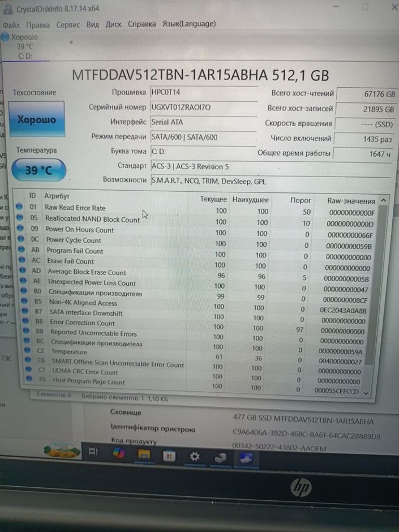This screenshot has width=399, height=532.
Task: Click status circle of Average Block Erase Count
Action: (x=23, y=270)
